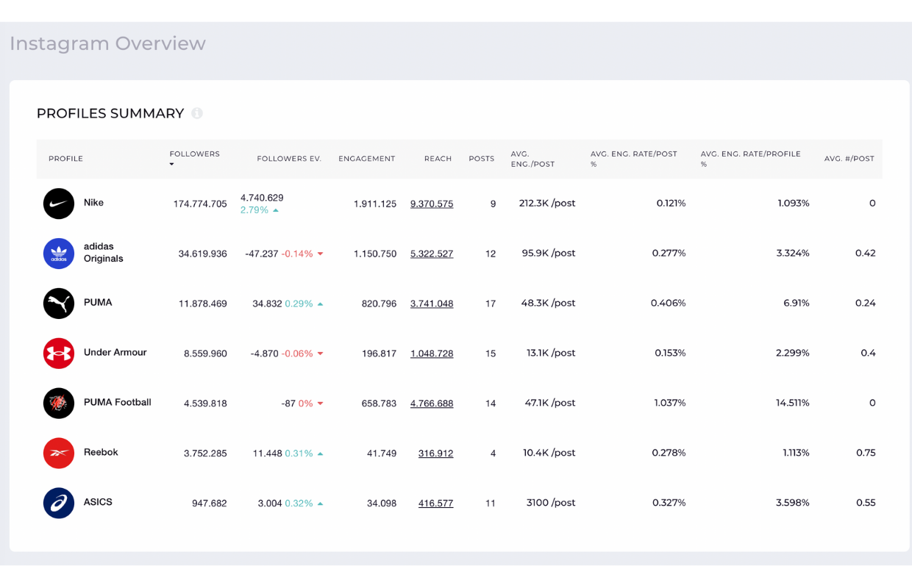Select the Reebok profile name
Screen dimensions: 912x588
[101, 452]
